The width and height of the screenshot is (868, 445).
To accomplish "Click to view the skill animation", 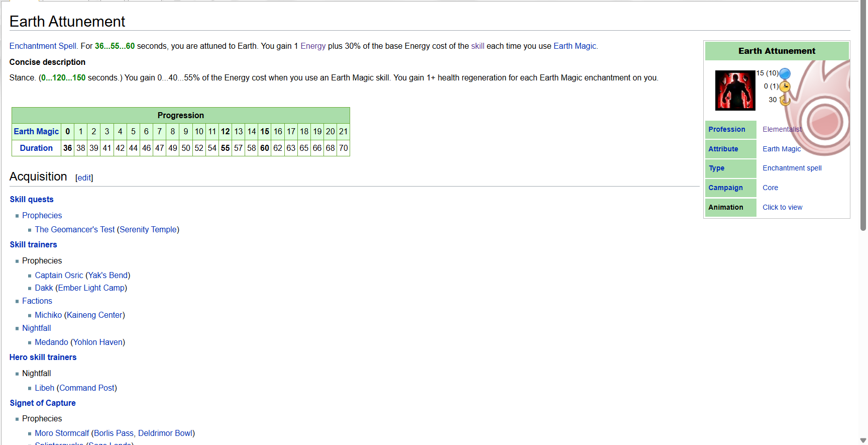I will click(x=782, y=207).
